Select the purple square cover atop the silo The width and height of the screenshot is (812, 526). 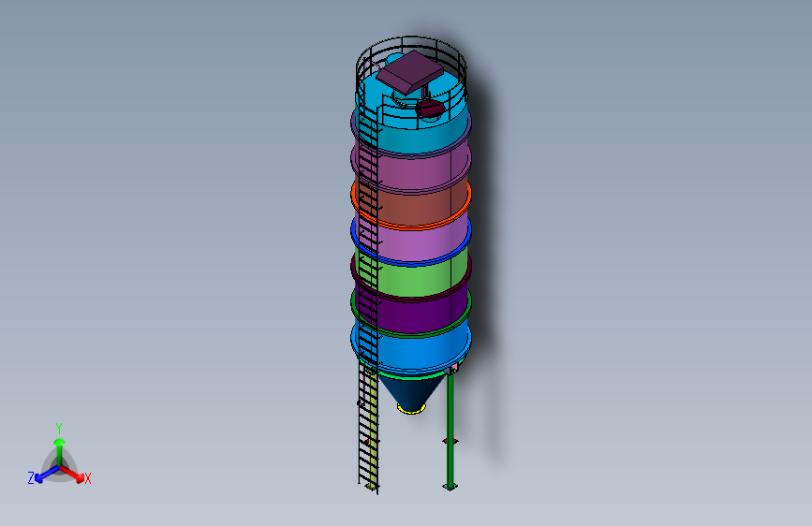(x=410, y=72)
